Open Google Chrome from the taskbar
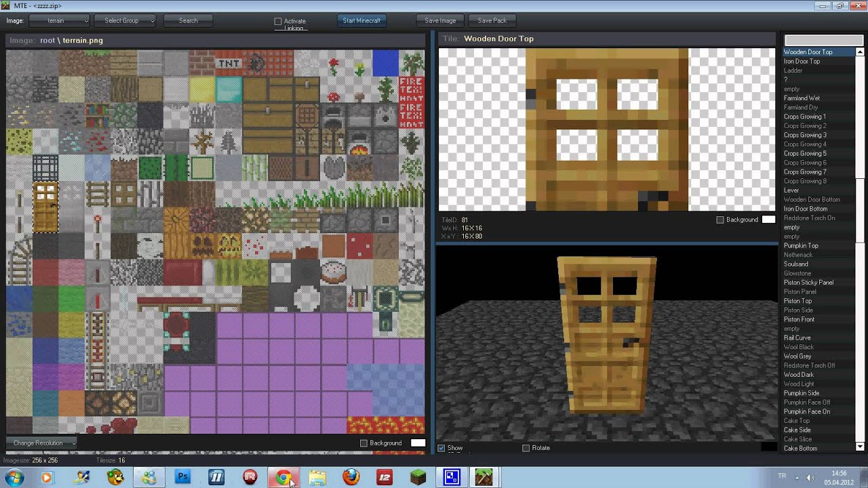 (x=283, y=477)
